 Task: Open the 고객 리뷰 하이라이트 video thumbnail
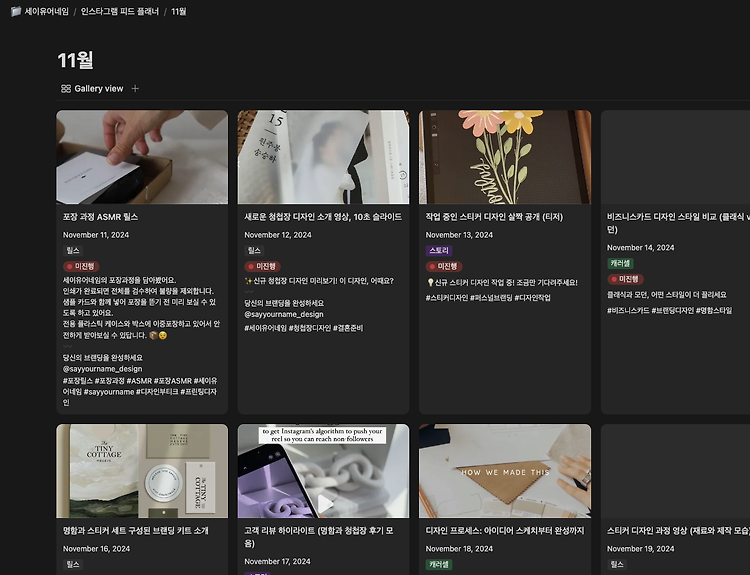coord(323,471)
